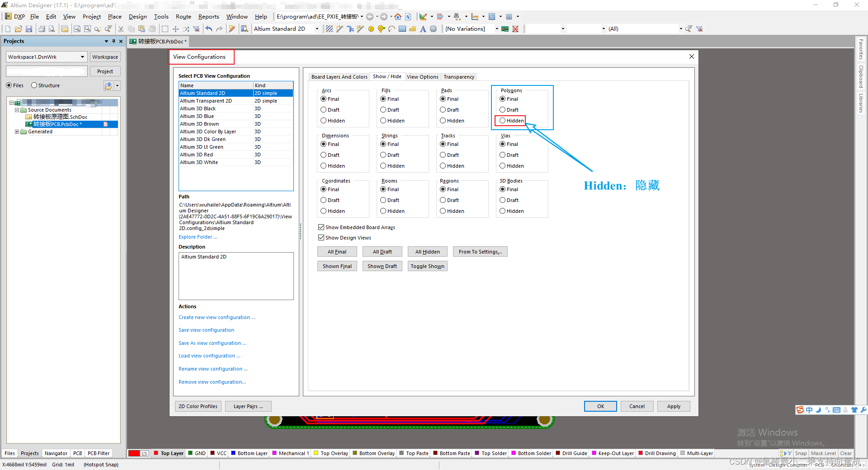Click the New document toolbar icon

pos(8,29)
